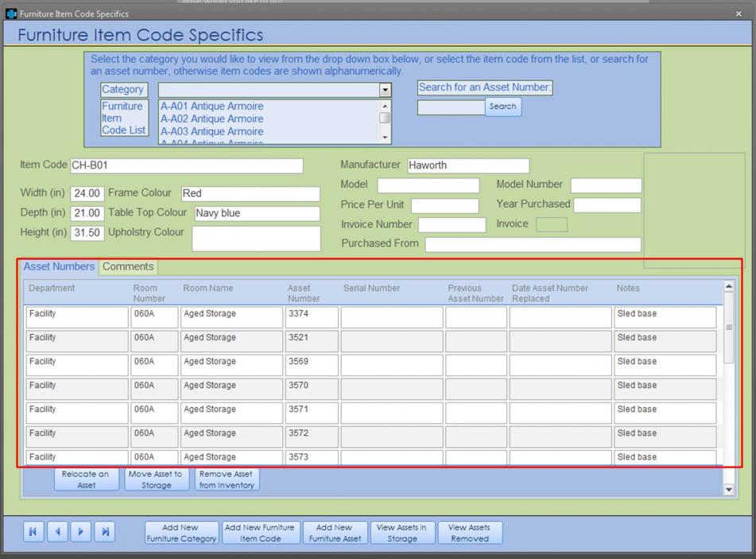Click Room Number 060A in row 3521
Screen dimensions: 756x559
pos(154,341)
